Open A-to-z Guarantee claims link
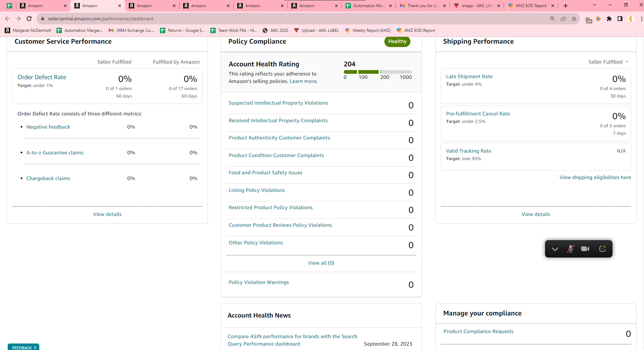Viewport: 644px width, 350px height. (x=55, y=153)
